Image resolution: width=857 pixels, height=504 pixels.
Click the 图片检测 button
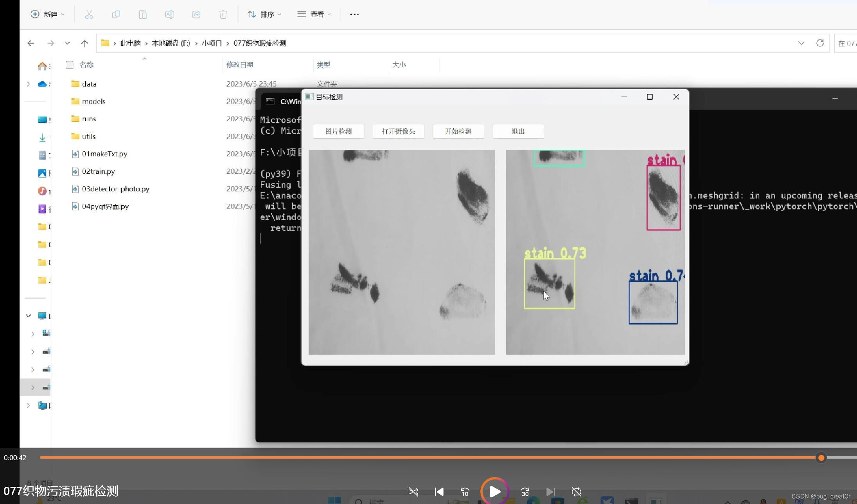[338, 131]
